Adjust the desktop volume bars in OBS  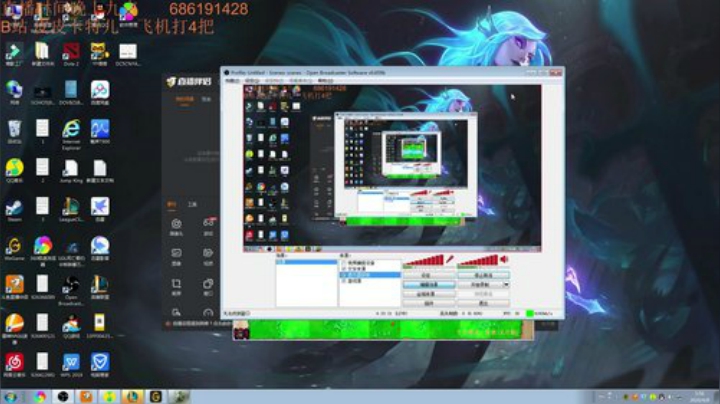(478, 261)
